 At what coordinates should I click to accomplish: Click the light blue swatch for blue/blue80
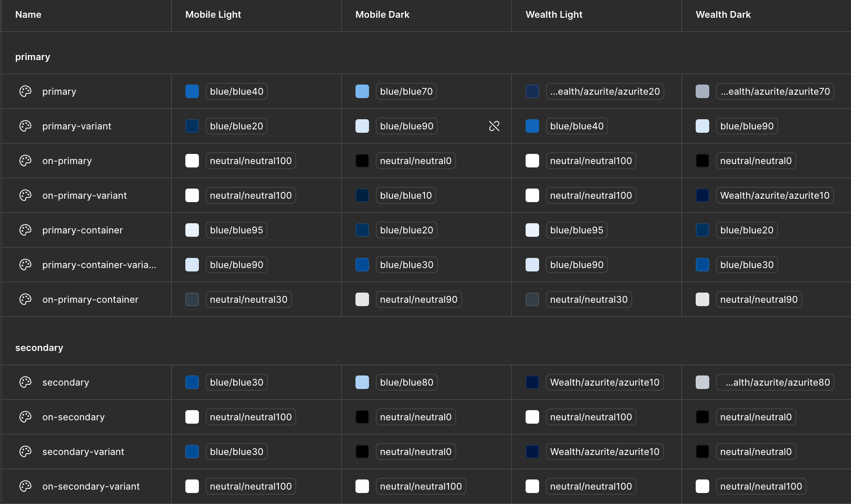click(362, 382)
